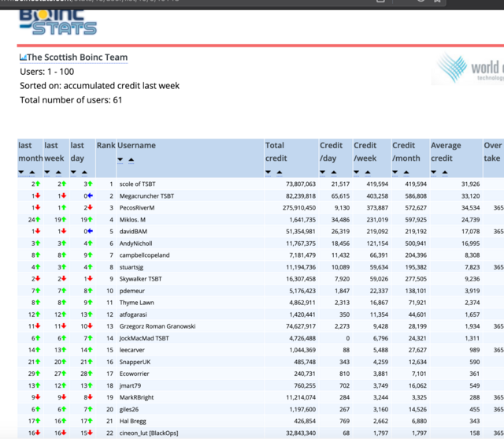Sort Credit/day ascending arrow
This screenshot has width=504, height=439.
[334, 173]
